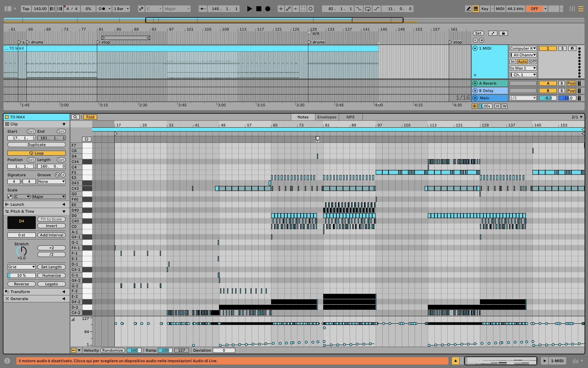
Task: Solo the 1 MIDI track
Action: click(562, 48)
